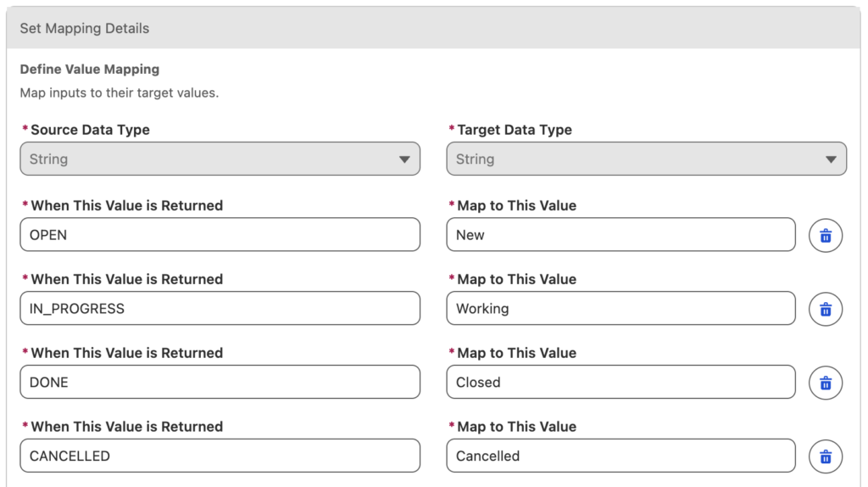The width and height of the screenshot is (868, 487).
Task: Edit the Map to This Value field Working
Action: click(x=621, y=308)
